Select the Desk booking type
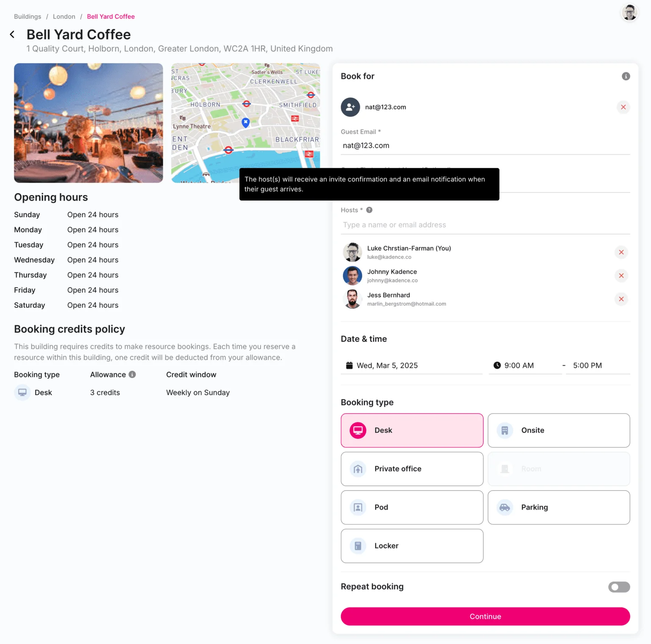Viewport: 651px width, 644px height. pos(412,430)
